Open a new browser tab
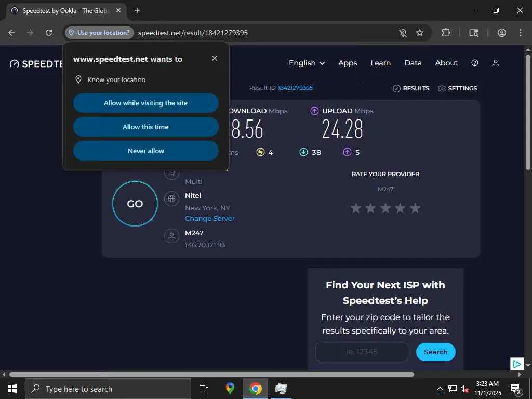Image resolution: width=532 pixels, height=399 pixels. pos(137,10)
